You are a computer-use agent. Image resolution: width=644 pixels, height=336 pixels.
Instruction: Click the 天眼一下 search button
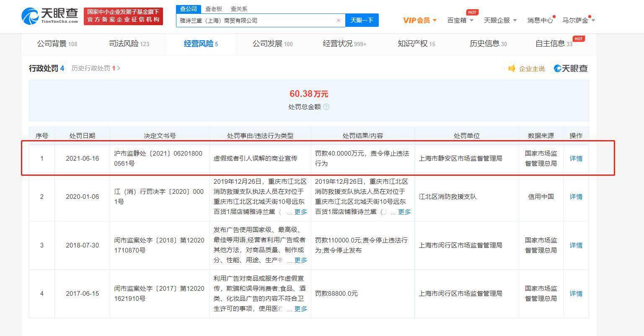[362, 20]
